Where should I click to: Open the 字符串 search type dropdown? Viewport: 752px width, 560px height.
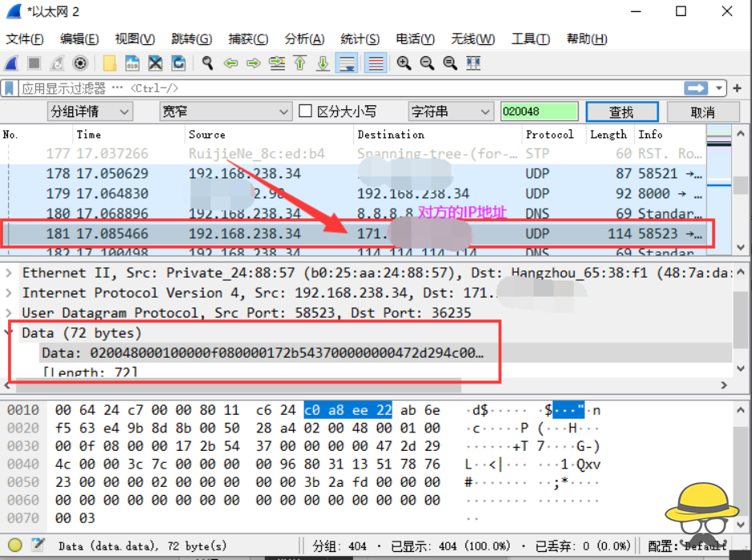click(x=450, y=112)
